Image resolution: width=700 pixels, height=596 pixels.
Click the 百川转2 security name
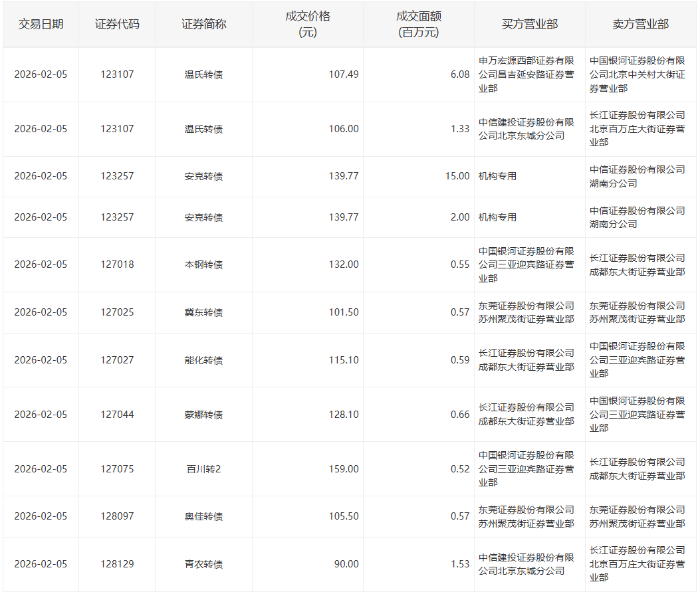203,469
